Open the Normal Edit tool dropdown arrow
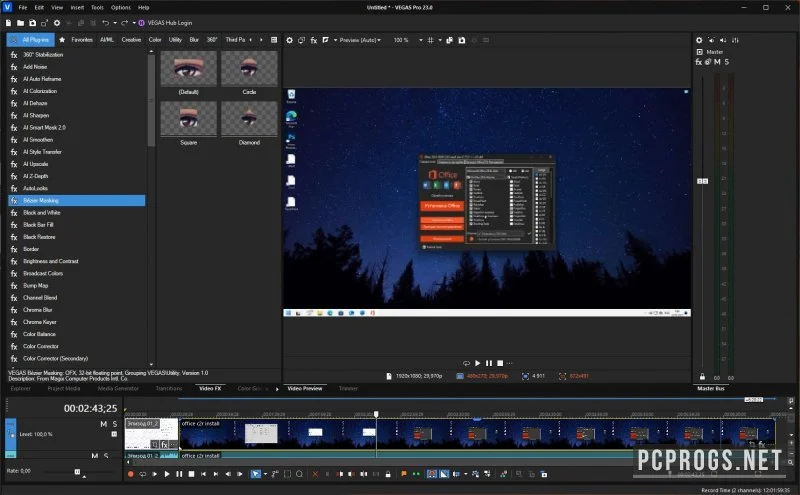Viewport: 800px width, 495px height. point(265,474)
